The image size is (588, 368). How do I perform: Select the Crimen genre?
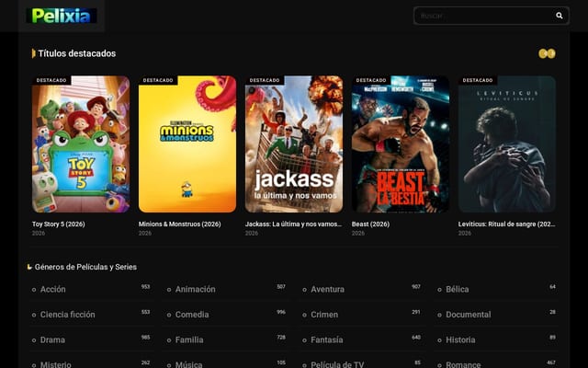[x=324, y=315]
